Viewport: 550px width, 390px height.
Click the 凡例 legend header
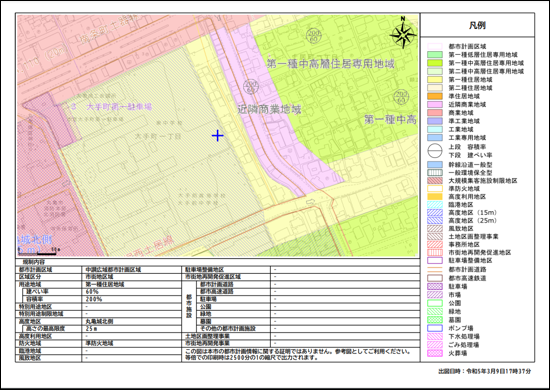(477, 25)
